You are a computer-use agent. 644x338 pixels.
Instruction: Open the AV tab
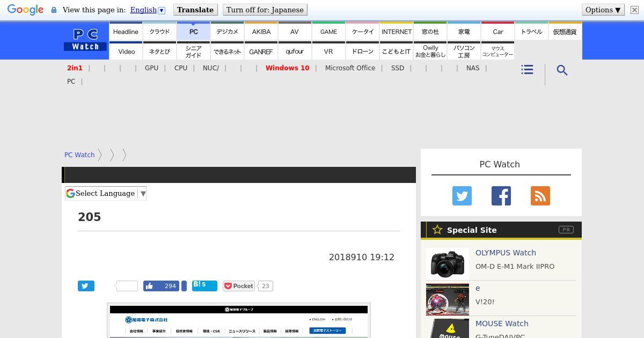click(x=295, y=32)
